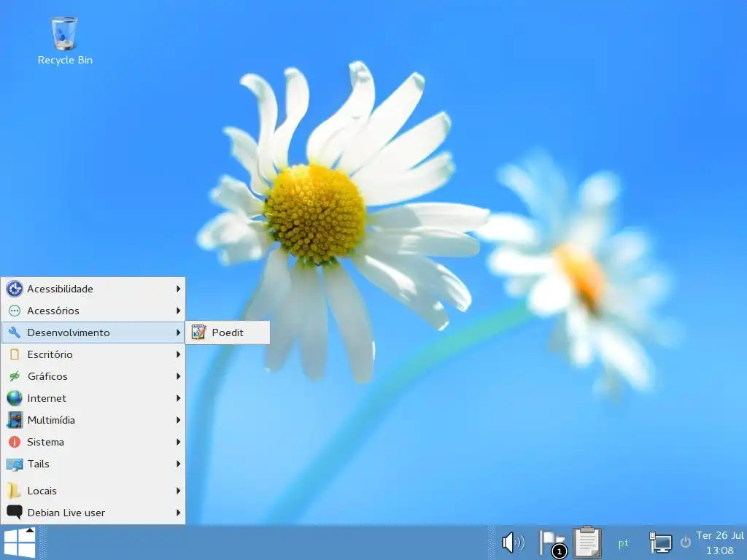Expand the Escritório submenu arrow
The width and height of the screenshot is (747, 560).
tap(178, 354)
